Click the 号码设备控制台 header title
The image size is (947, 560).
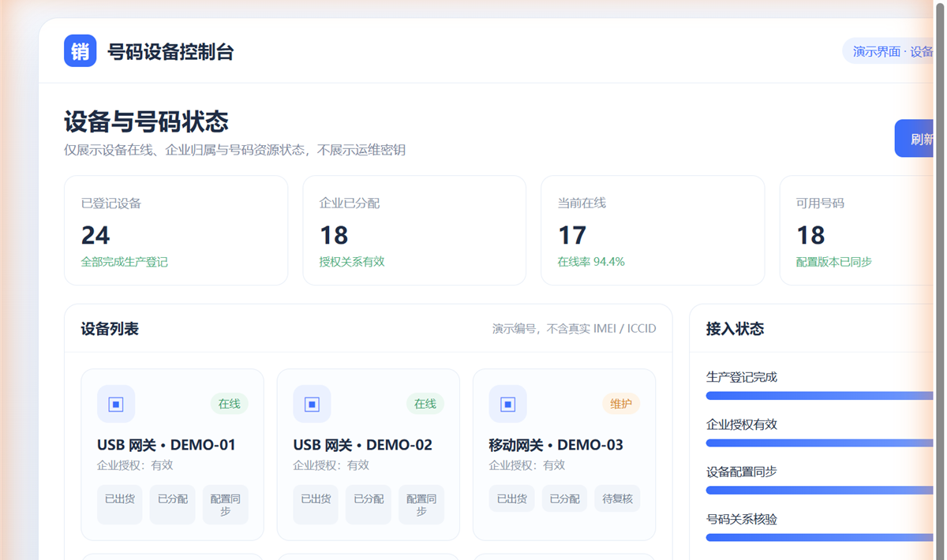tap(170, 52)
